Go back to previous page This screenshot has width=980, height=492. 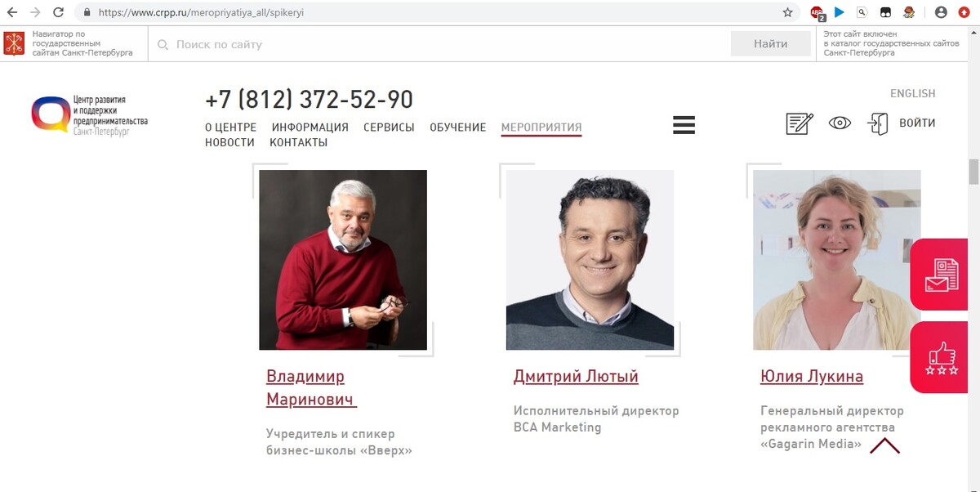(x=11, y=12)
